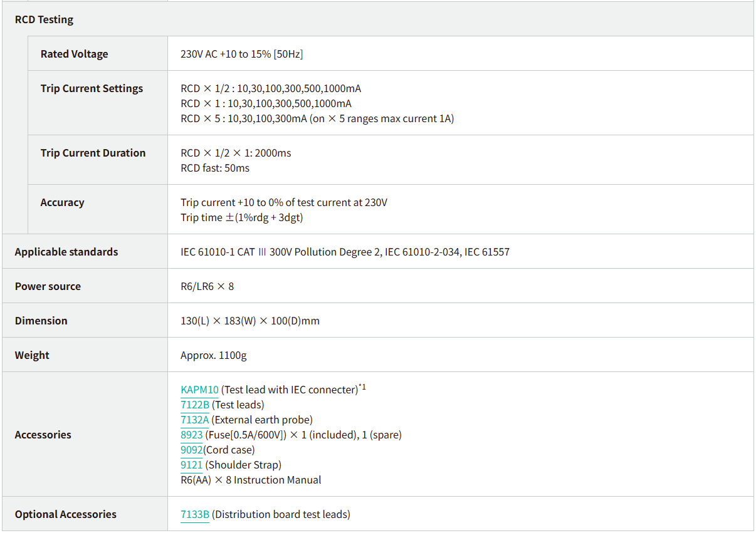Click the 7122B test leads link
This screenshot has height=533, width=756.
click(x=195, y=405)
